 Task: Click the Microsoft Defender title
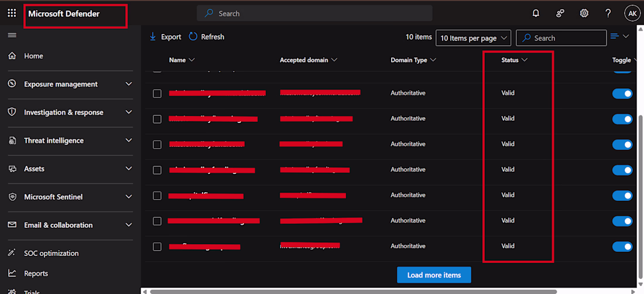(64, 13)
